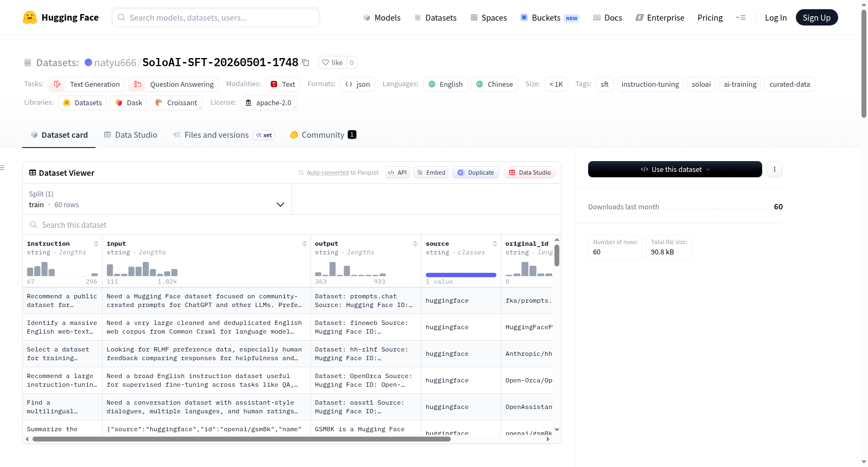The width and height of the screenshot is (868, 467).
Task: Click the page vertical scrollbar
Action: click(x=864, y=63)
